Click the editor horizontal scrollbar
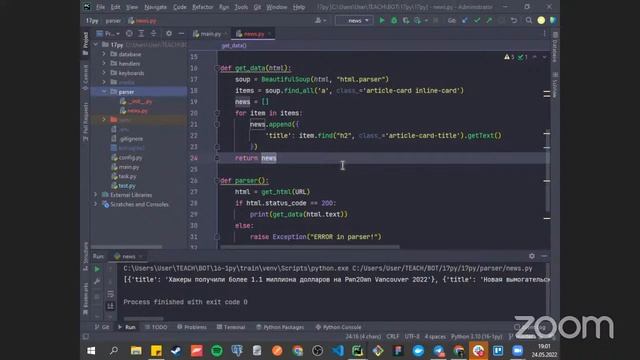This screenshot has width=640, height=360. click(309, 247)
